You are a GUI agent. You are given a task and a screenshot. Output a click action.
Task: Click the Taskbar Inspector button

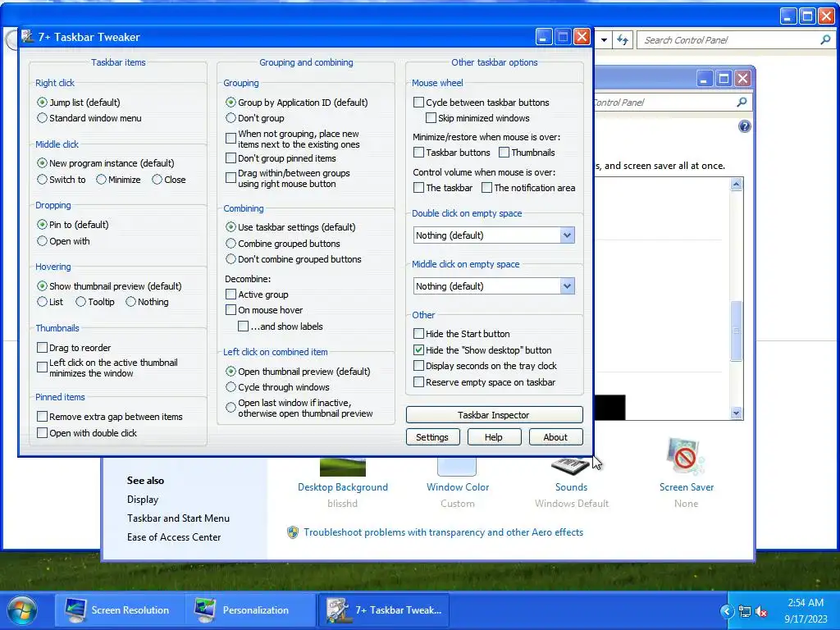[x=494, y=414]
